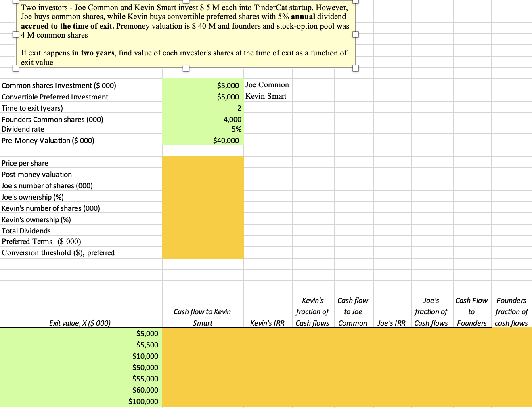Click the empty cell for Conversion threshold, preferred
The width and height of the screenshot is (532, 408).
click(x=203, y=253)
